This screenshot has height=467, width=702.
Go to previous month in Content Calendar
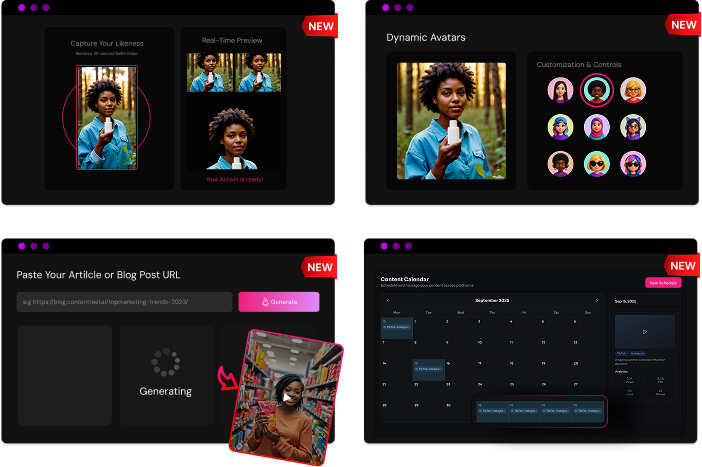(x=386, y=300)
